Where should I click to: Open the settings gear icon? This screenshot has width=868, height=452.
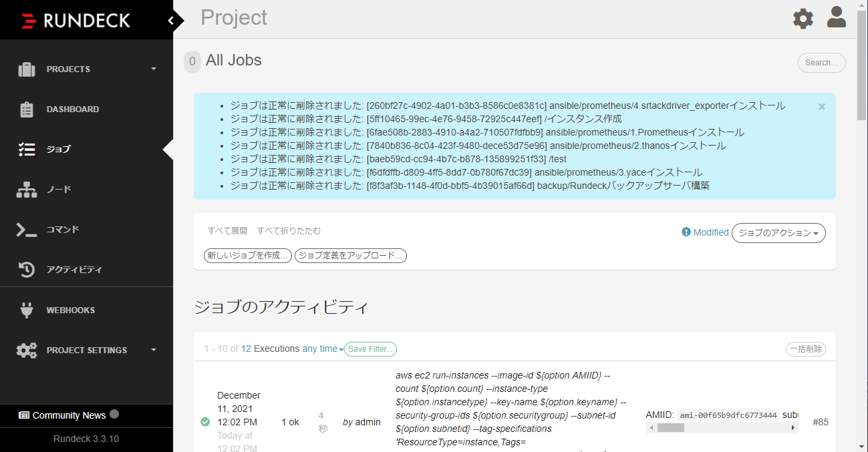(803, 19)
